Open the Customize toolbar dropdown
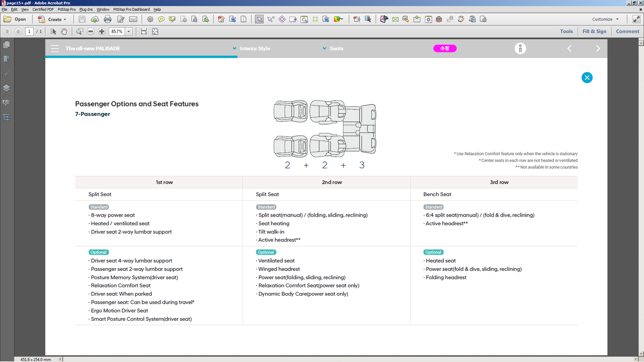The height and width of the screenshot is (362, 644). (x=605, y=19)
